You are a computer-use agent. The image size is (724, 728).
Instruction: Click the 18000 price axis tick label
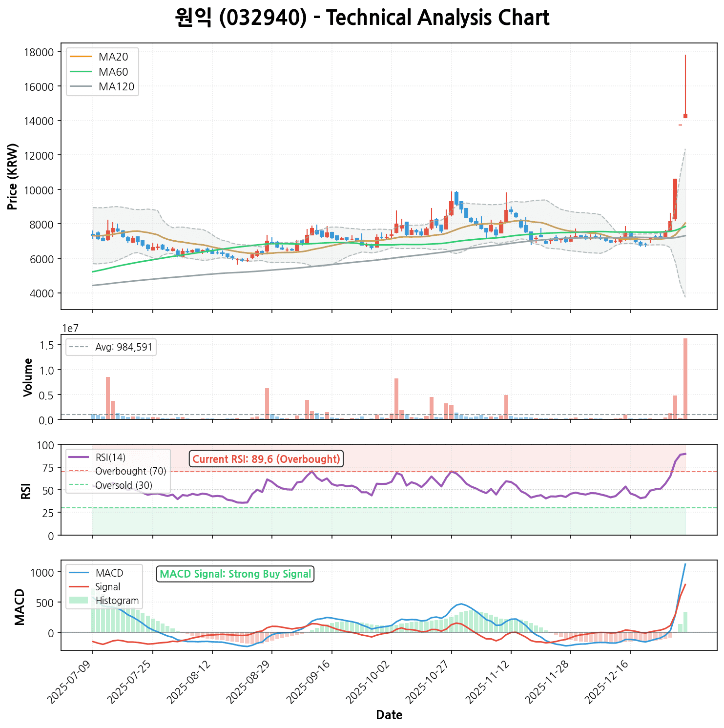pos(38,52)
